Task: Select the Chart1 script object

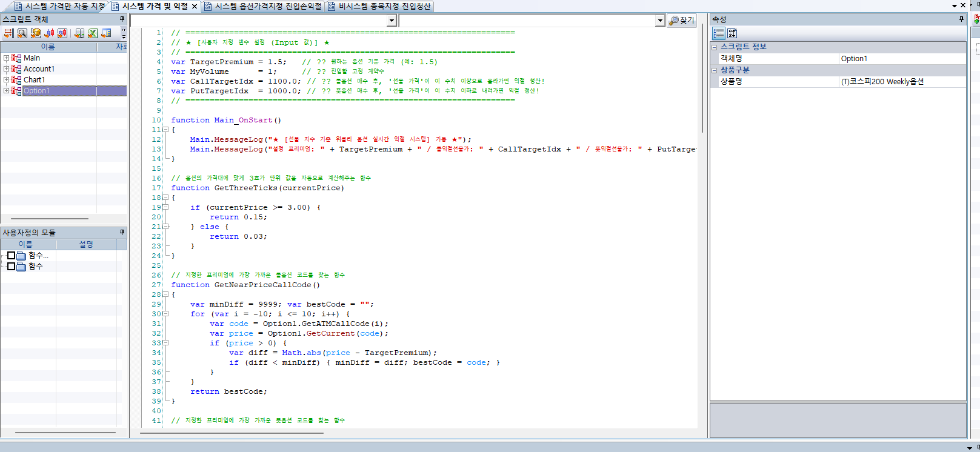Action: click(34, 80)
